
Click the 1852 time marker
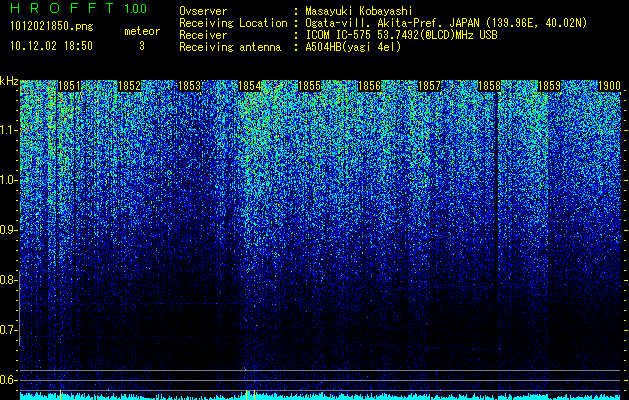click(x=130, y=86)
